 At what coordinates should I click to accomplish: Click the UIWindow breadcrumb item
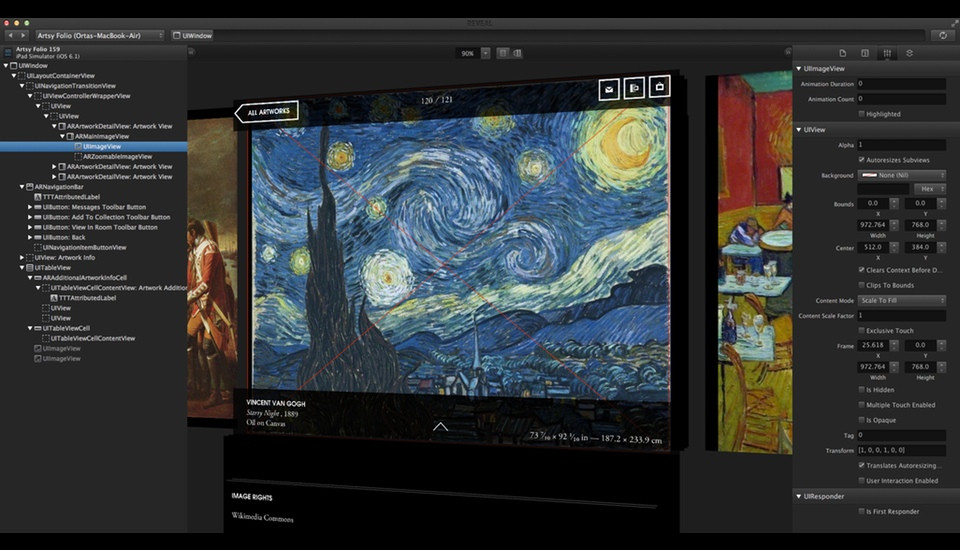point(192,36)
